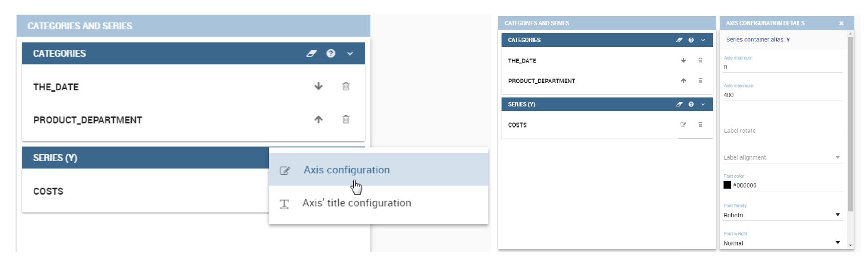This screenshot has width=868, height=270.
Task: Open help icon in large CATEGORIES header
Action: (331, 53)
